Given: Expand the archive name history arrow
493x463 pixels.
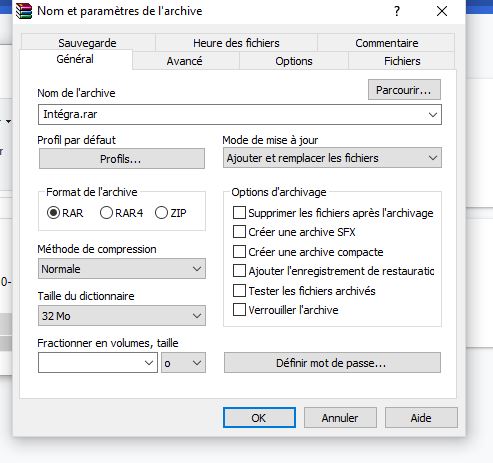Looking at the screenshot, I should pyautogui.click(x=433, y=115).
